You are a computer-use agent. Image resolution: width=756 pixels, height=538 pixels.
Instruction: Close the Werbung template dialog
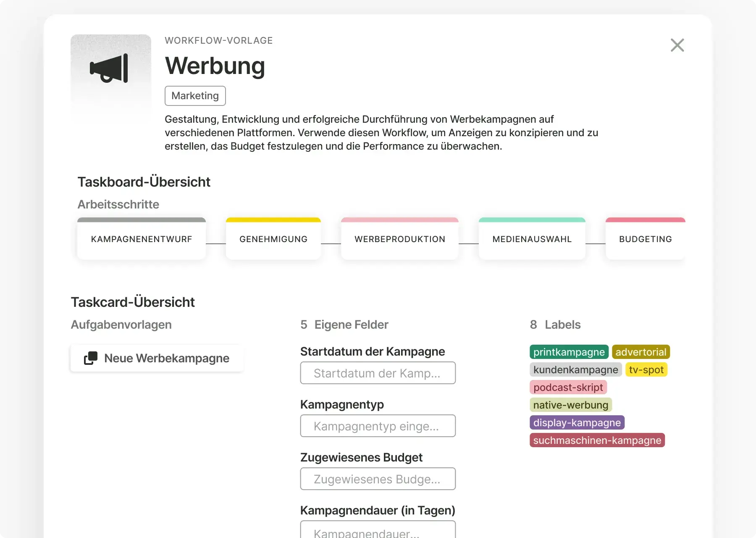click(677, 45)
